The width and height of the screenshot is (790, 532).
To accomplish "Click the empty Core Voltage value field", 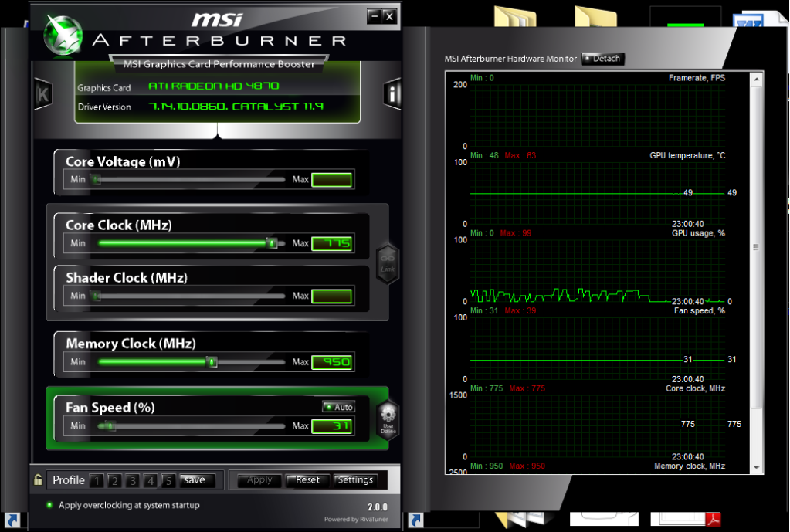I will click(331, 180).
